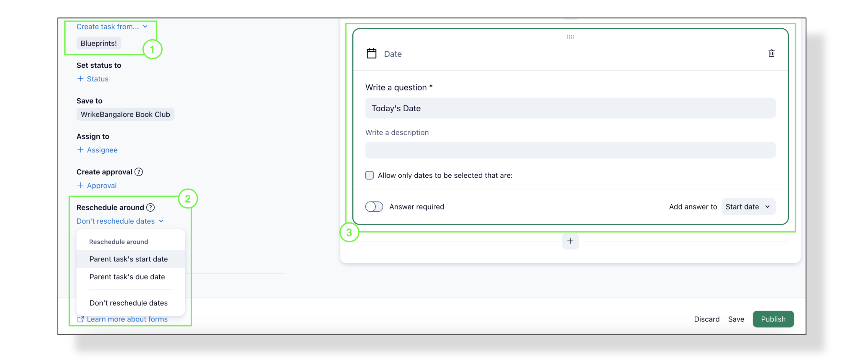Screen dimensions: 868x362
Task: Click the plus icon next to Assignee
Action: pyautogui.click(x=80, y=150)
